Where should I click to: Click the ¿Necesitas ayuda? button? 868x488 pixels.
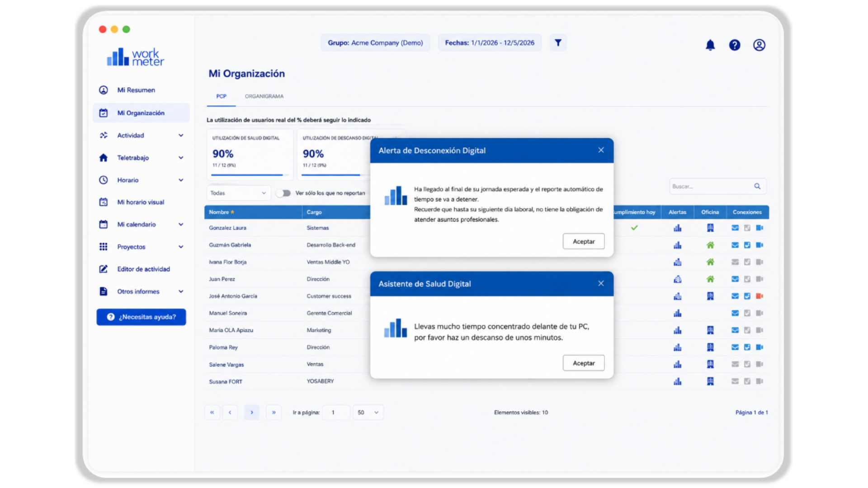[141, 317]
